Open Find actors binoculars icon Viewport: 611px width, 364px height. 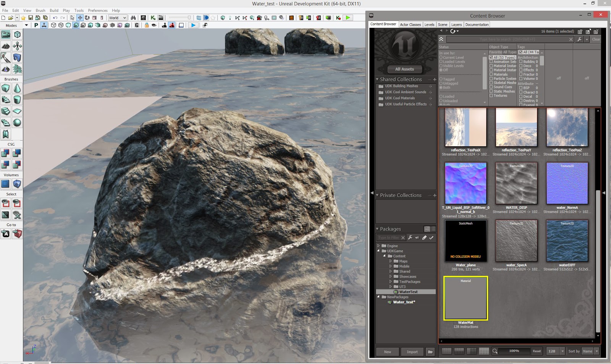click(133, 18)
